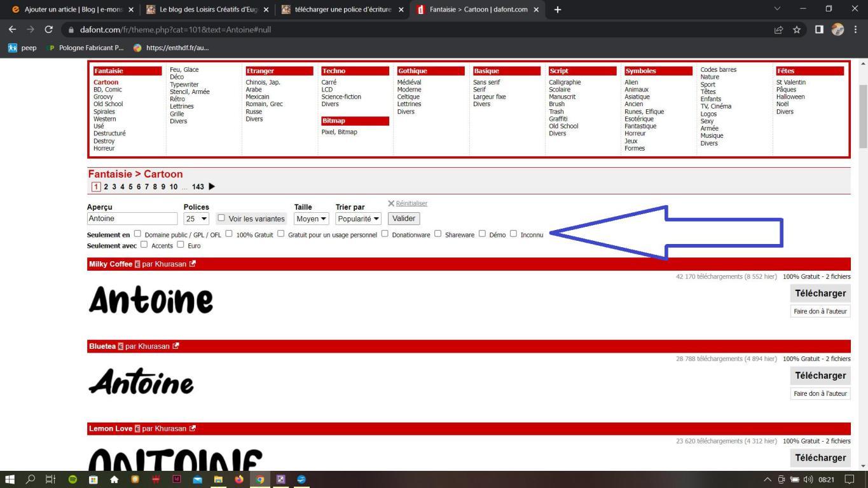Viewport: 868px width, 488px height.
Task: Open the Taille dropdown
Action: [x=311, y=219]
